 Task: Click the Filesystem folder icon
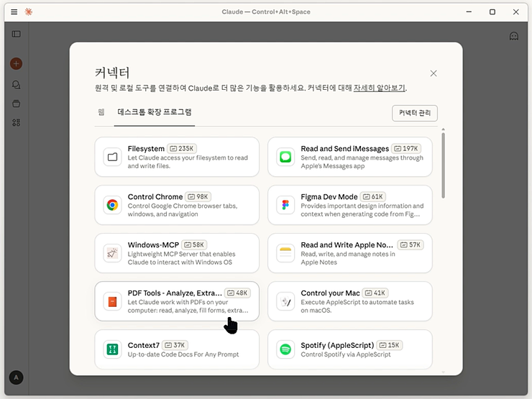[x=112, y=157]
